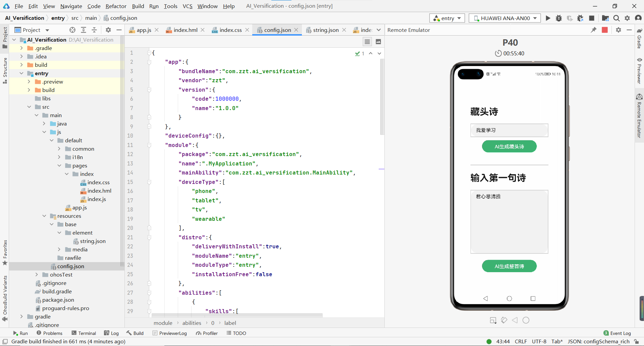Expand the media folder
Image resolution: width=644 pixels, height=346 pixels.
pyautogui.click(x=59, y=249)
